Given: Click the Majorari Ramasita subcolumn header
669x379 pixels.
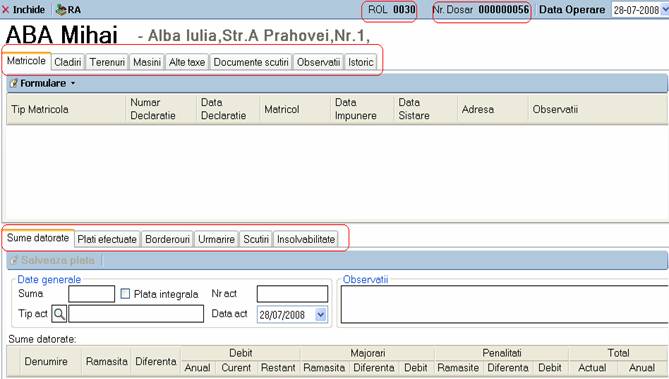Looking at the screenshot, I should [x=324, y=367].
